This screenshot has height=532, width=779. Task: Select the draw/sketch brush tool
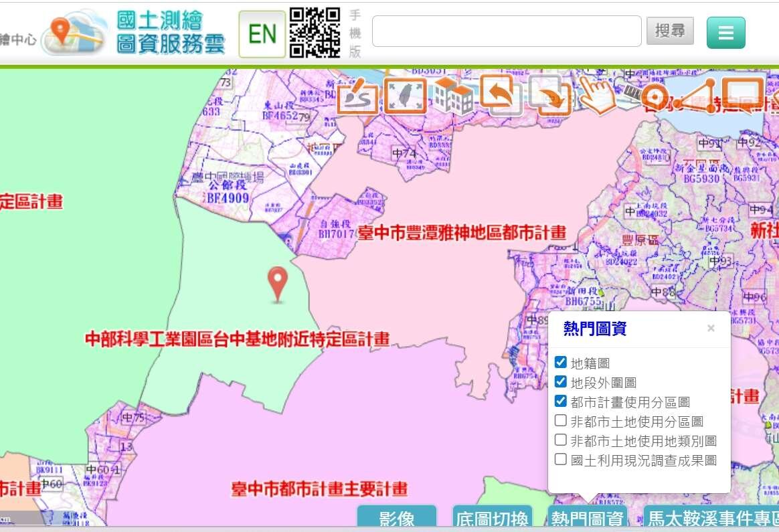(357, 96)
